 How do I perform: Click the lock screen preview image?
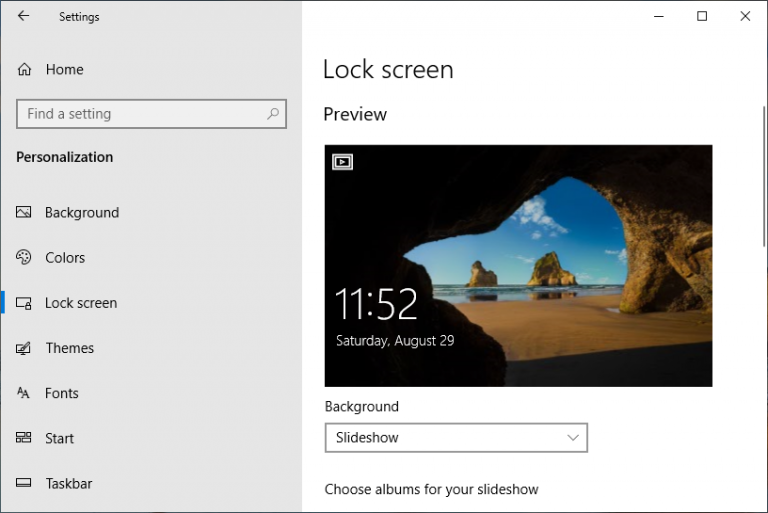(x=518, y=266)
